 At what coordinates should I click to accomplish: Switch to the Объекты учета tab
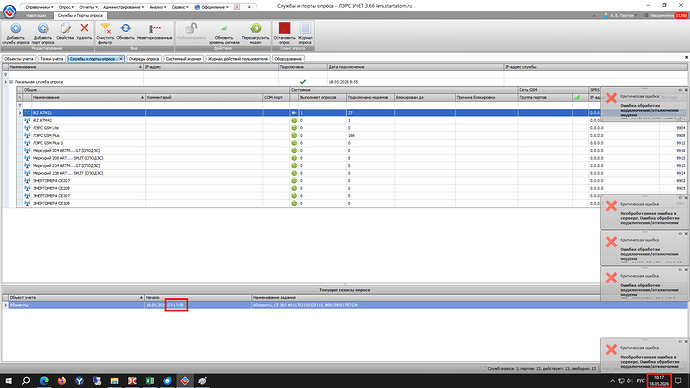click(x=18, y=59)
